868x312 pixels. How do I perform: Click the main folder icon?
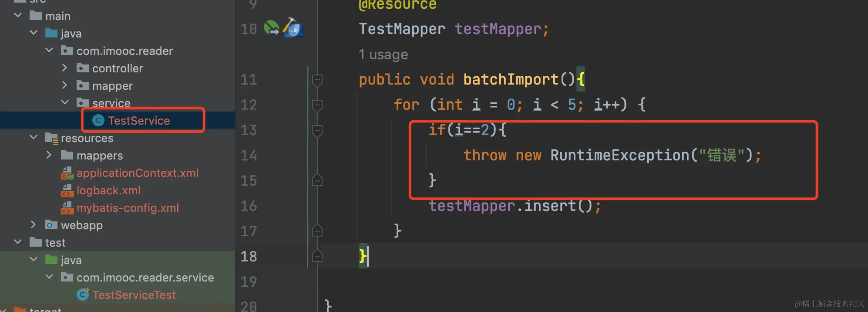coord(36,16)
